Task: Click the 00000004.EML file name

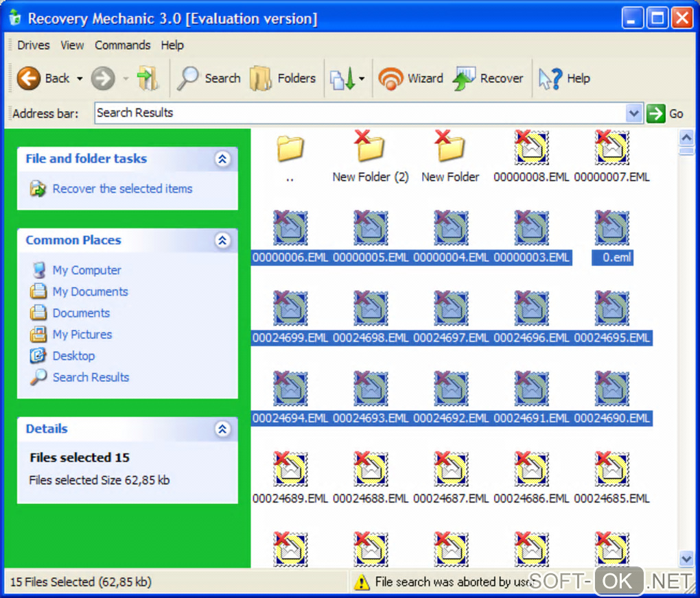Action: 451,257
